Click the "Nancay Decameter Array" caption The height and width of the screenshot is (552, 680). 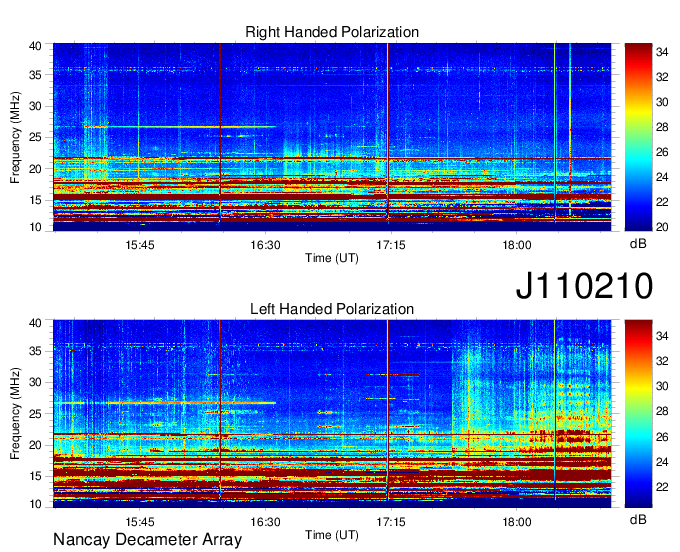pyautogui.click(x=147, y=540)
